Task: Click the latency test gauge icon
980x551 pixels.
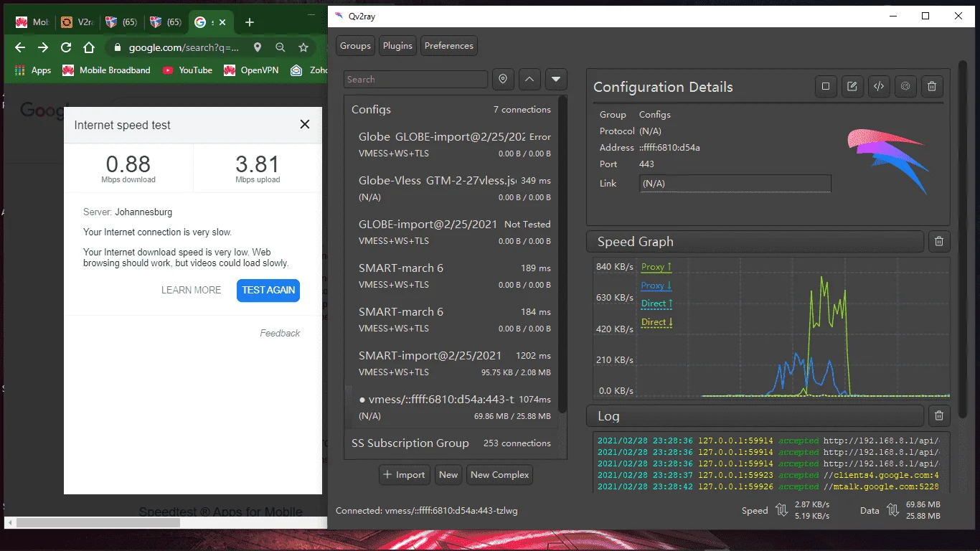Action: 905,87
